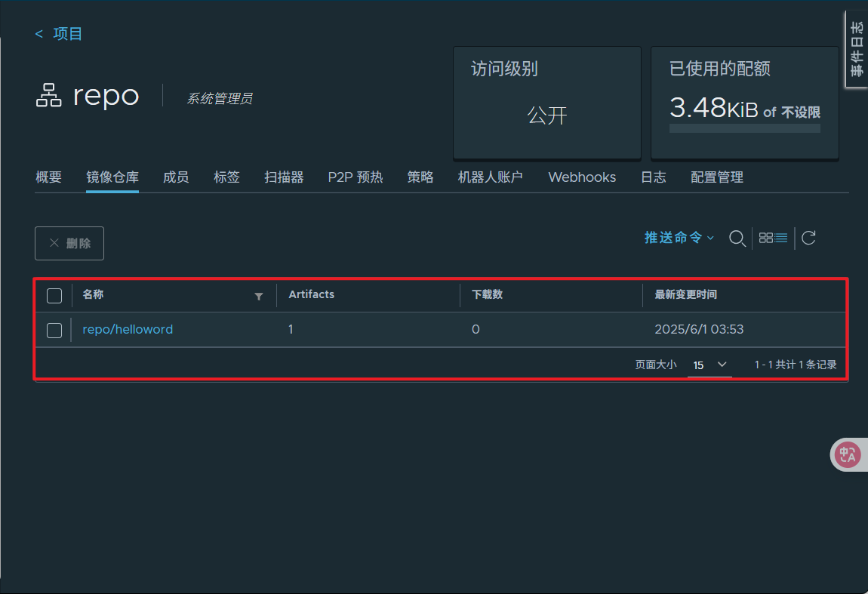This screenshot has width=868, height=594.
Task: Check the repo/helloword row checkbox
Action: coord(54,330)
